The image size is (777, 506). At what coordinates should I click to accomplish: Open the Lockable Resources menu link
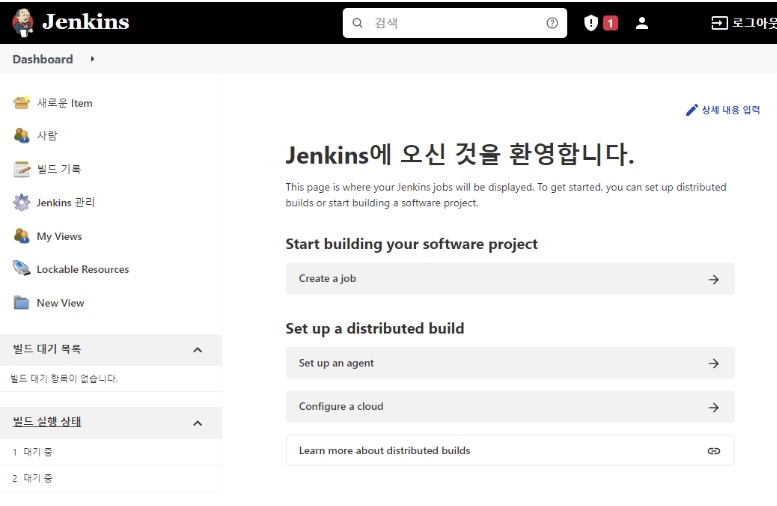tap(83, 269)
